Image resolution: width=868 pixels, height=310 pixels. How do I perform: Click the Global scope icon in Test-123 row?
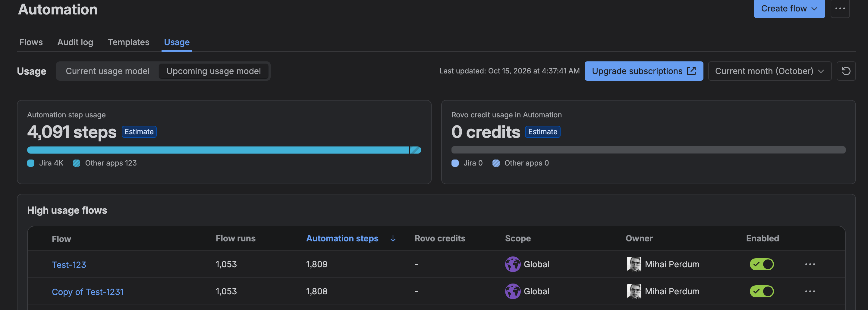tap(512, 264)
